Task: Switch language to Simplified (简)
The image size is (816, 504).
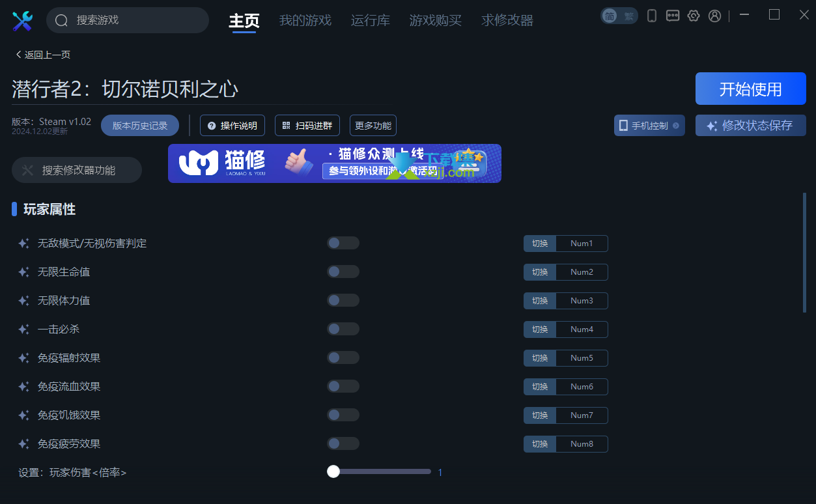Action: coord(610,16)
